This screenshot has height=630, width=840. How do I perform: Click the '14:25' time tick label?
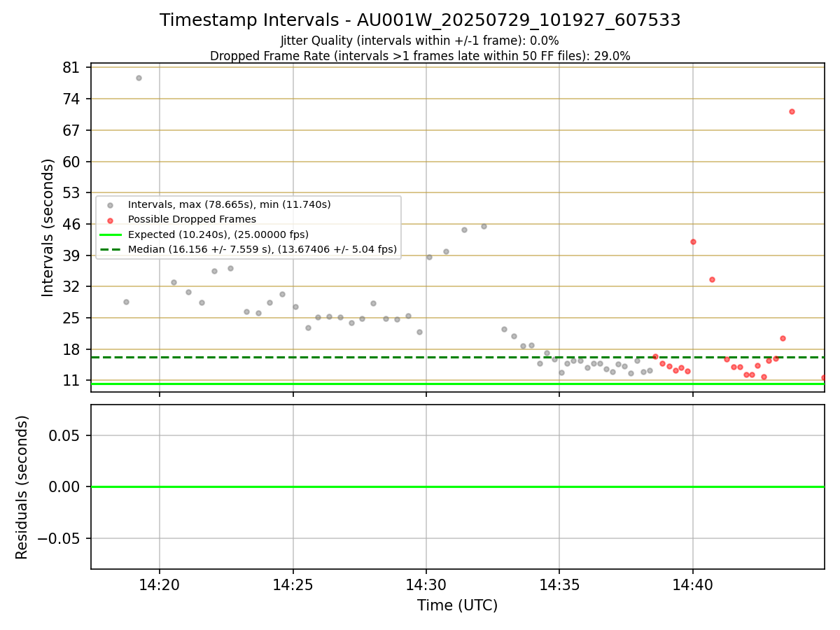coord(293,584)
